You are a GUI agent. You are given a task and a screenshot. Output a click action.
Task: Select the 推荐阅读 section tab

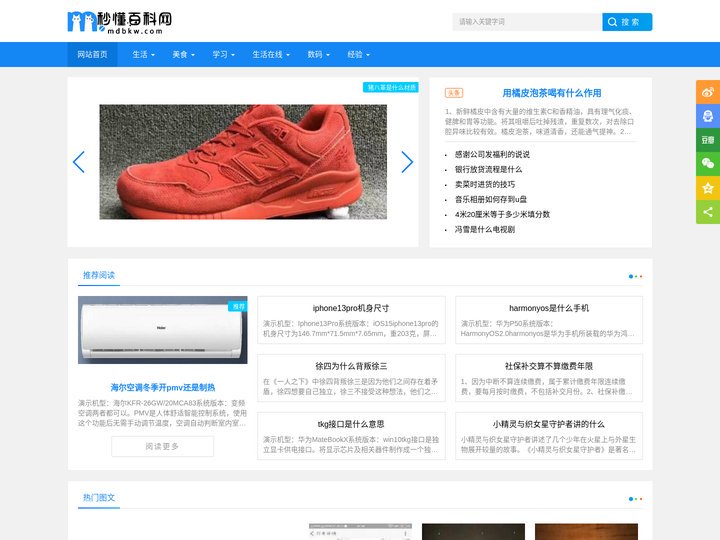click(x=99, y=275)
